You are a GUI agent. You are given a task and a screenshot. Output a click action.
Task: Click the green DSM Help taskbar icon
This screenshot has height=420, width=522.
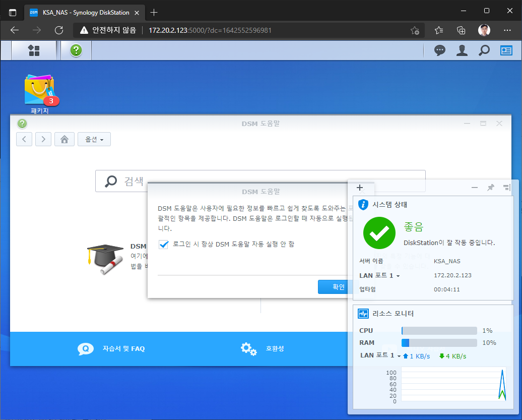[76, 50]
